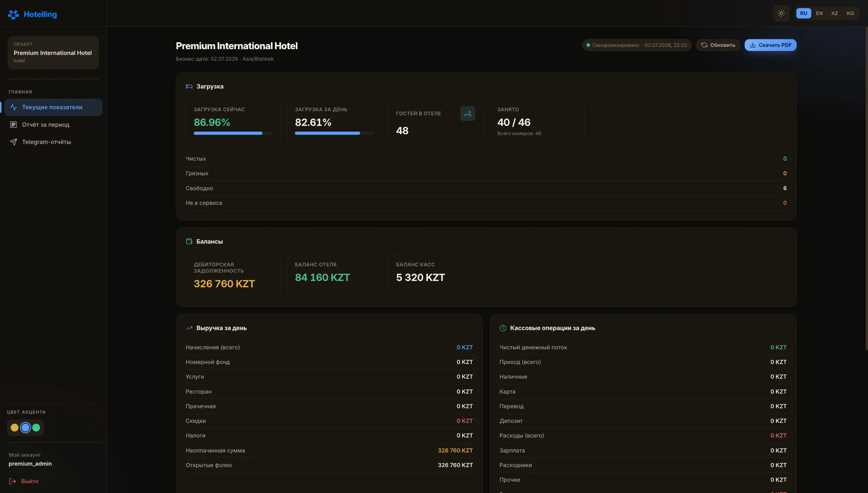This screenshot has width=868, height=493.
Task: Select Текущие показатели in sidebar
Action: [x=53, y=107]
